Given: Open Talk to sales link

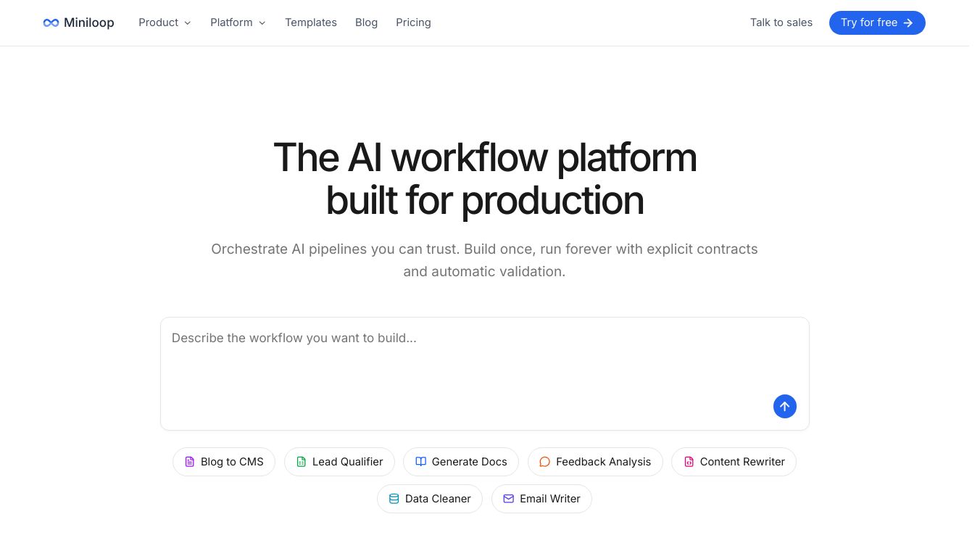Looking at the screenshot, I should coord(781,22).
